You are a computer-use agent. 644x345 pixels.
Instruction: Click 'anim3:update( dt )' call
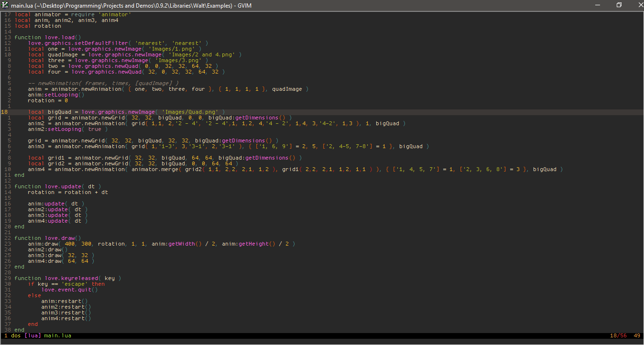58,215
